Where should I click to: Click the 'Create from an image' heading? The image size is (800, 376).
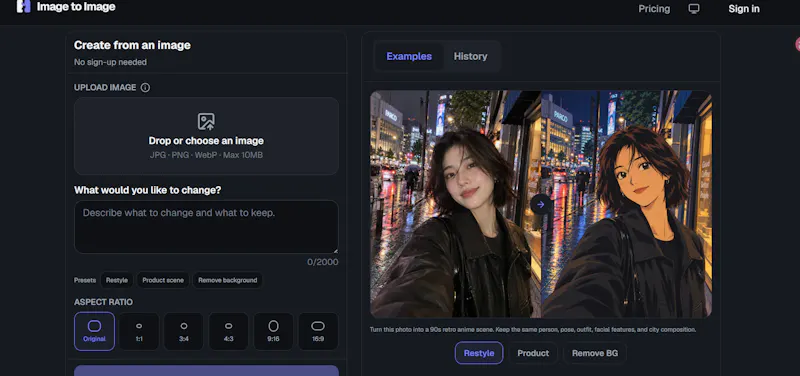[132, 45]
